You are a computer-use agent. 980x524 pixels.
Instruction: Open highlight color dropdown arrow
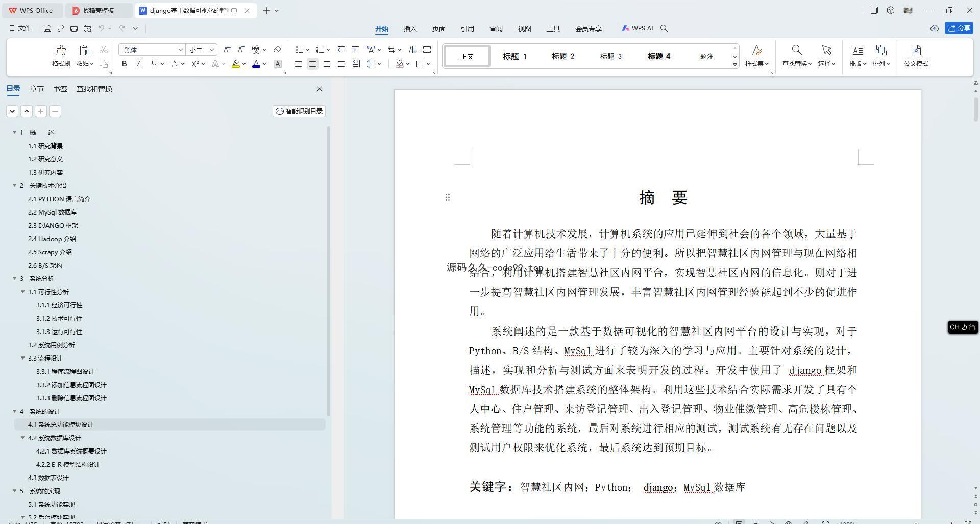[244, 64]
